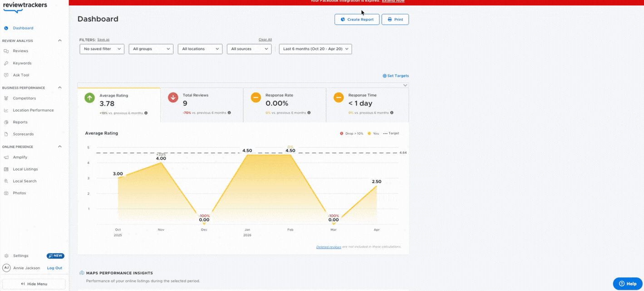Click the April 2.50 data point on chart
This screenshot has height=291, width=644.
377,185
